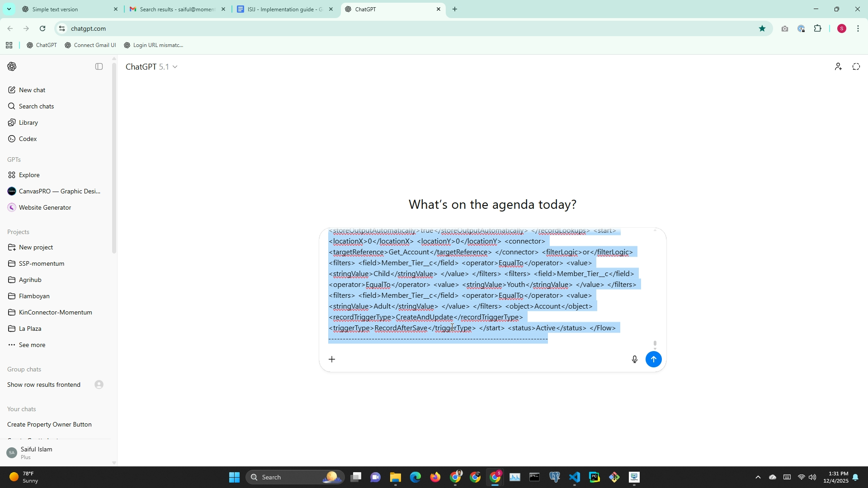Image resolution: width=868 pixels, height=488 pixels.
Task: Click inside the message input text area
Action: [479, 289]
